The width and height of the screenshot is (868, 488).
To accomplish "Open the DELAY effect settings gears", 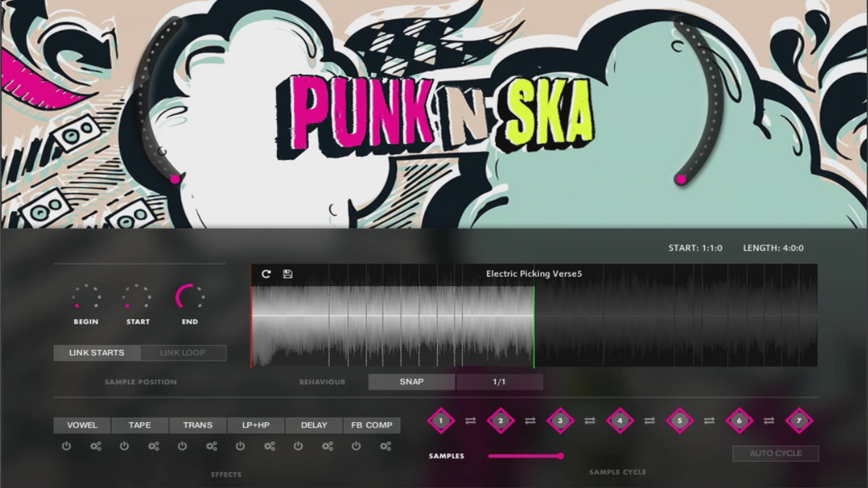I will pyautogui.click(x=327, y=446).
